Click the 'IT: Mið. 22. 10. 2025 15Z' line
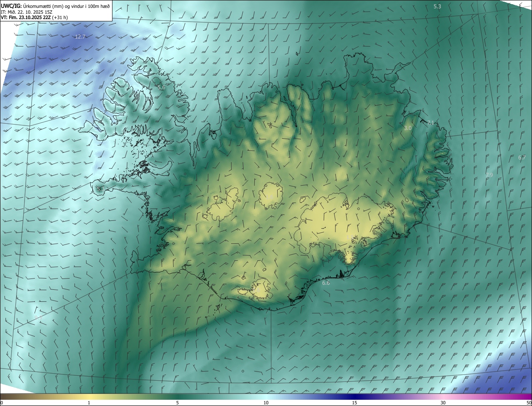 pos(27,12)
